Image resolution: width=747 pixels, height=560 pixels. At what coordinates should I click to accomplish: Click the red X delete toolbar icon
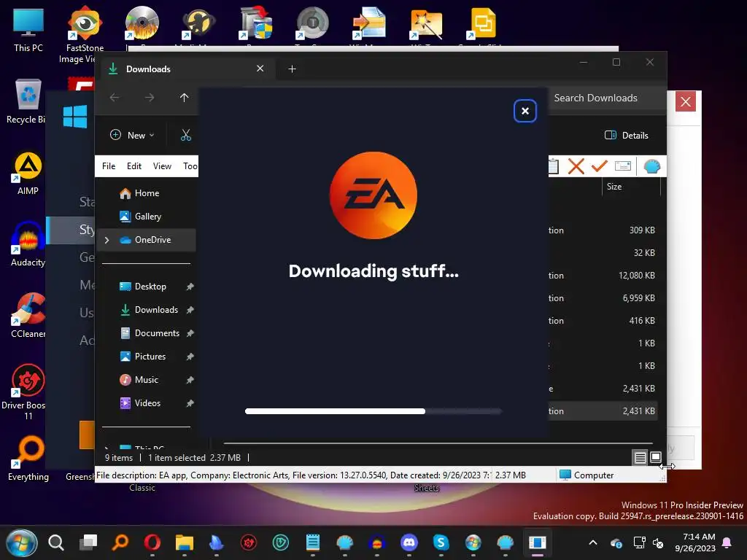pos(576,166)
